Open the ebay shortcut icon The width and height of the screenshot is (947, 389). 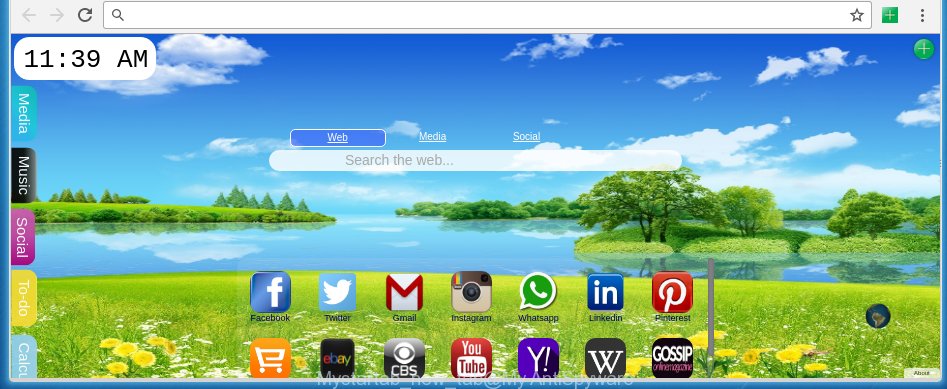tap(338, 358)
